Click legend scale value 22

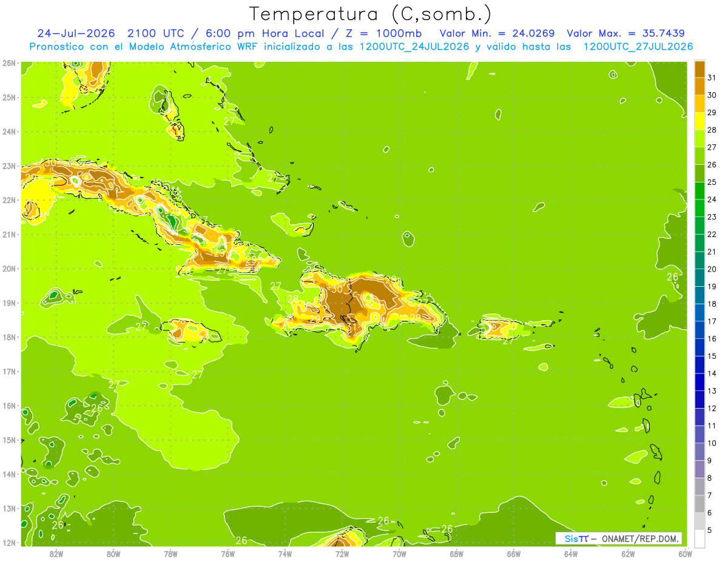(x=712, y=234)
